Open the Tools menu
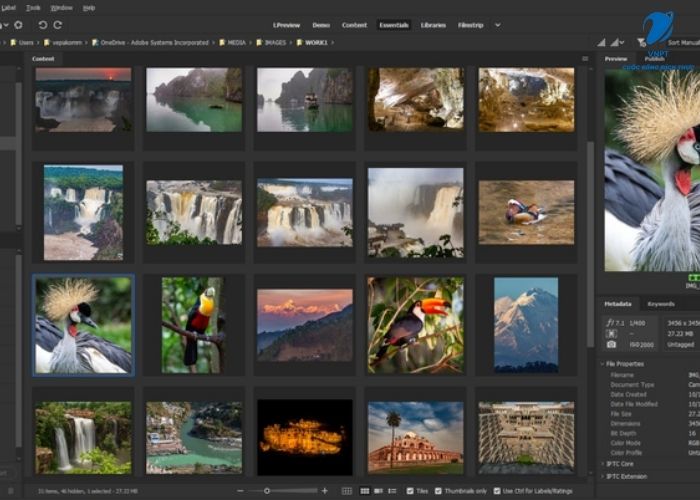 [x=33, y=8]
